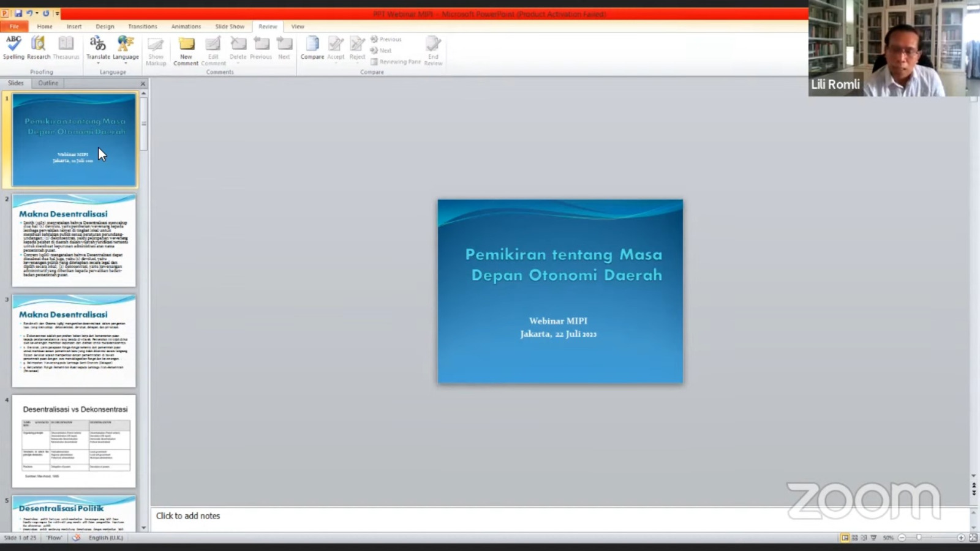
Task: Fit slide to the current window
Action: point(973,538)
